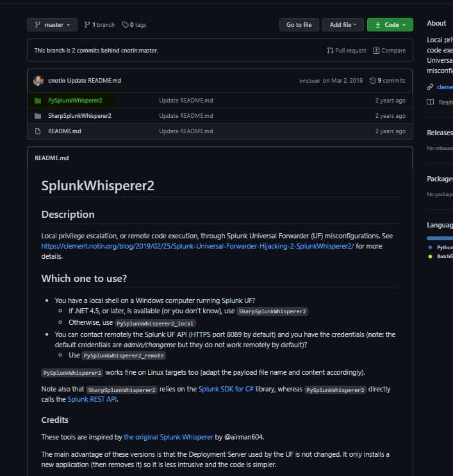
Task: Open the clement.notin.org blog link
Action: 198,246
